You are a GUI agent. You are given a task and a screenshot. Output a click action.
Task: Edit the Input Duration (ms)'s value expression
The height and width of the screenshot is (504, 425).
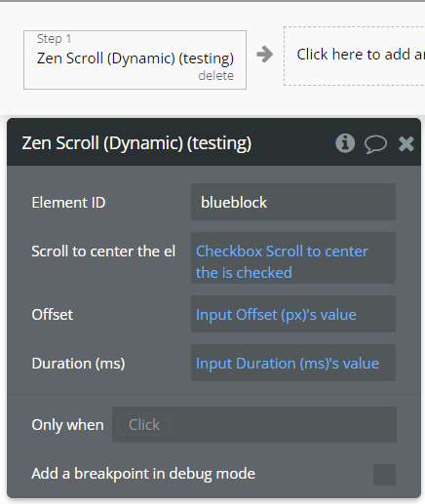293,363
